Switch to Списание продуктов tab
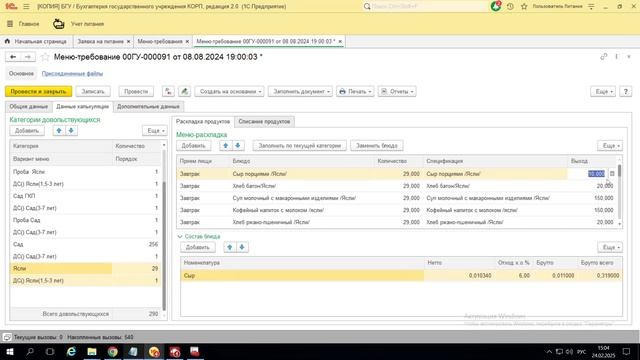 264,122
